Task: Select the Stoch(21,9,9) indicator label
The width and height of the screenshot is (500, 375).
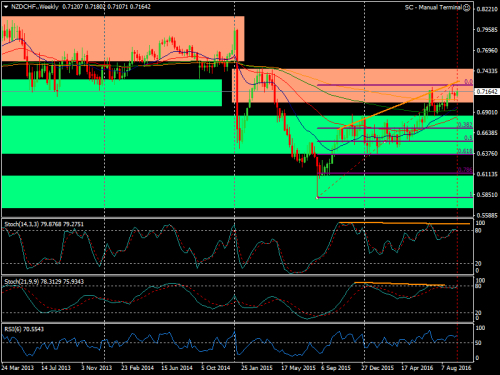Action: (x=22, y=282)
